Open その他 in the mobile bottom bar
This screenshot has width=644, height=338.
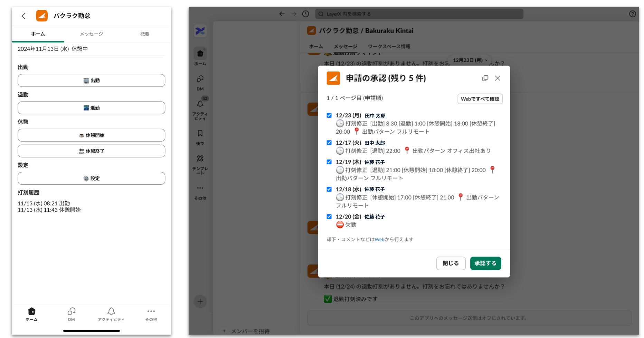pyautogui.click(x=151, y=314)
